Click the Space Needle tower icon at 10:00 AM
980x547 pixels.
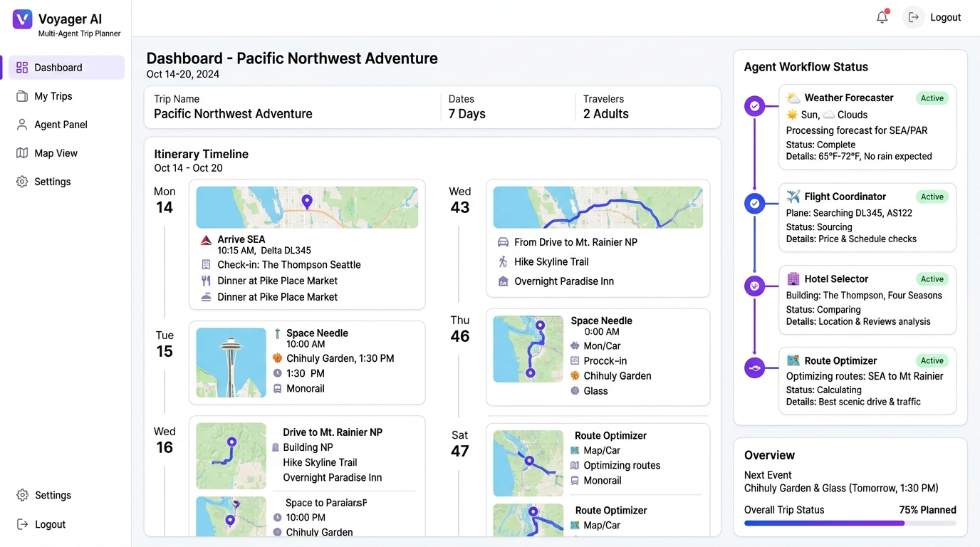pyautogui.click(x=277, y=333)
